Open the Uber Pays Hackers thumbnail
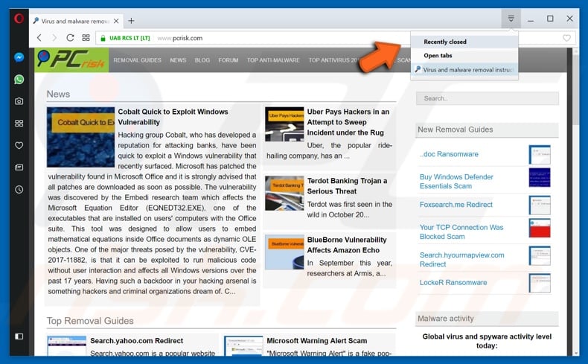Viewport: 588px width, 364px height. tap(284, 124)
